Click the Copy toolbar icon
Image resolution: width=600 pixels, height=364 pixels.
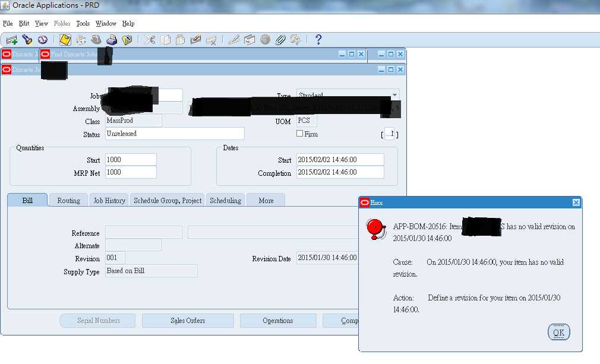pyautogui.click(x=165, y=40)
